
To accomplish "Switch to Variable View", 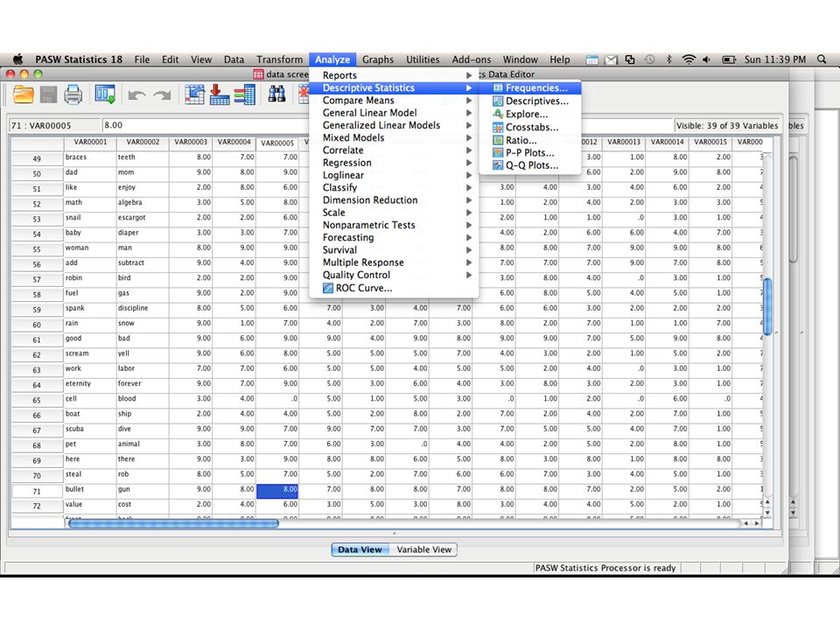I will (x=423, y=549).
